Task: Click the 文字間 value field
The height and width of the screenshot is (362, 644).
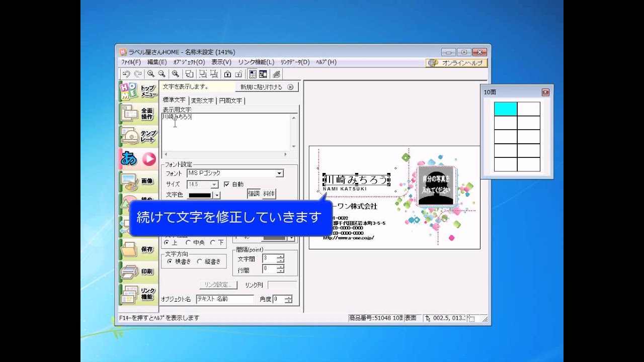Action: click(269, 258)
